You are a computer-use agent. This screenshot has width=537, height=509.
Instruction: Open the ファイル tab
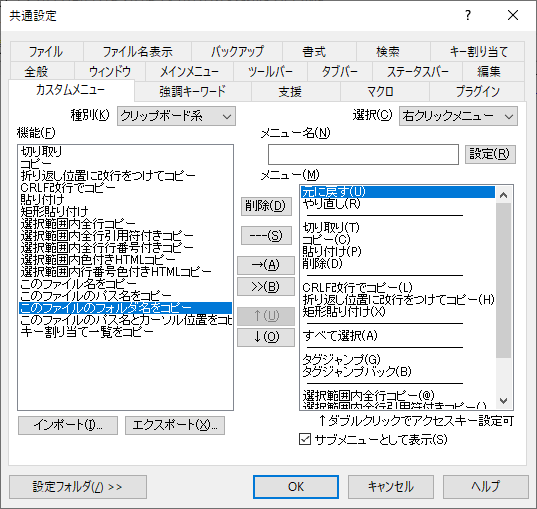(x=47, y=52)
